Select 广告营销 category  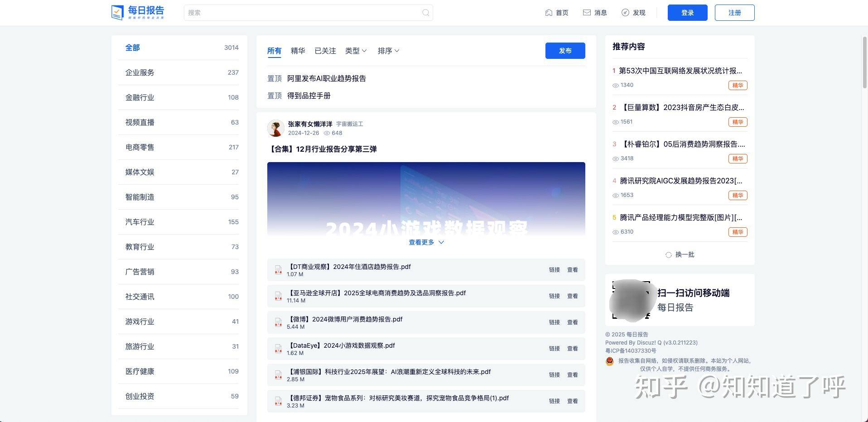tap(179, 272)
